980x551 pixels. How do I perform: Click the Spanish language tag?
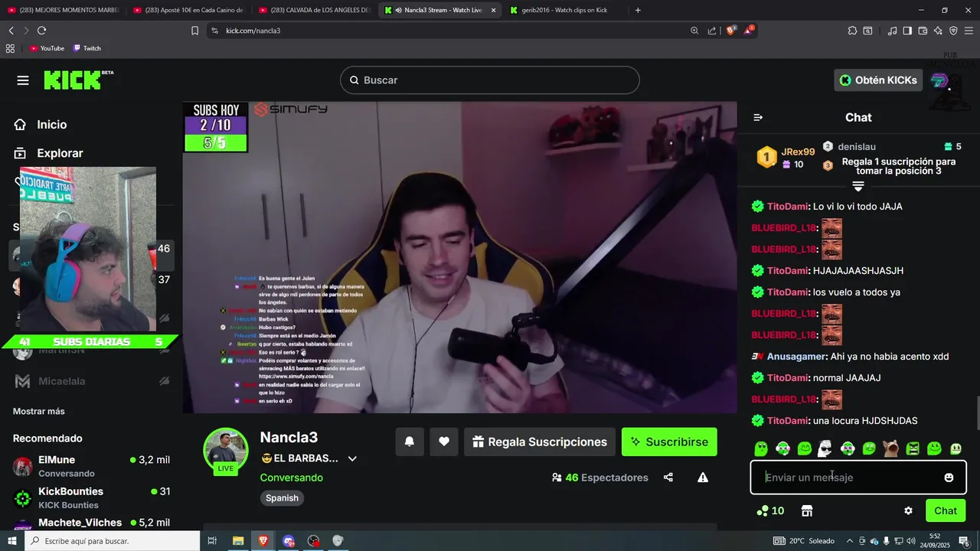282,497
